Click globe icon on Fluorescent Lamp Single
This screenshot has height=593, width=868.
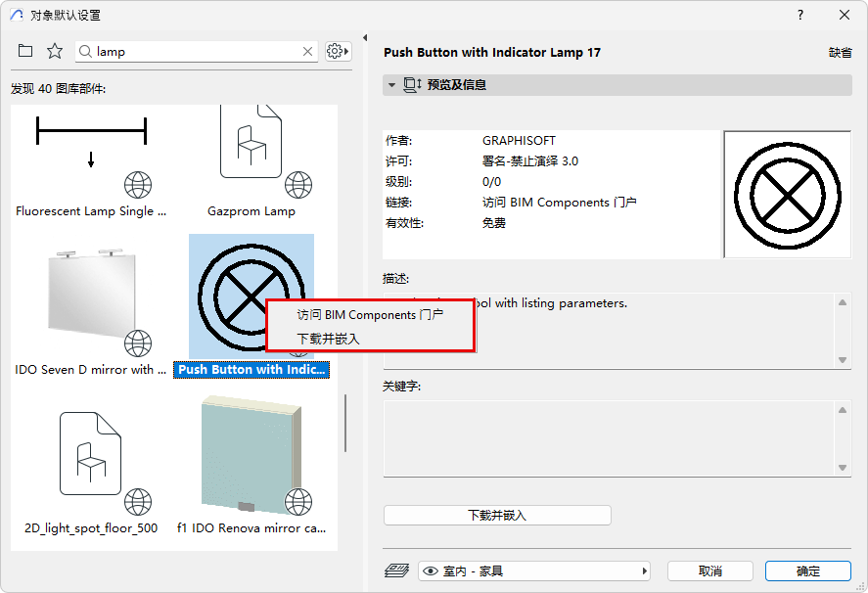(138, 185)
